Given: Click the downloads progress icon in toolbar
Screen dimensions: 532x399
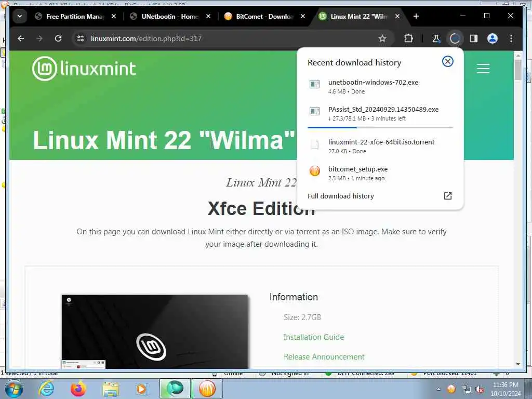Looking at the screenshot, I should 455,38.
